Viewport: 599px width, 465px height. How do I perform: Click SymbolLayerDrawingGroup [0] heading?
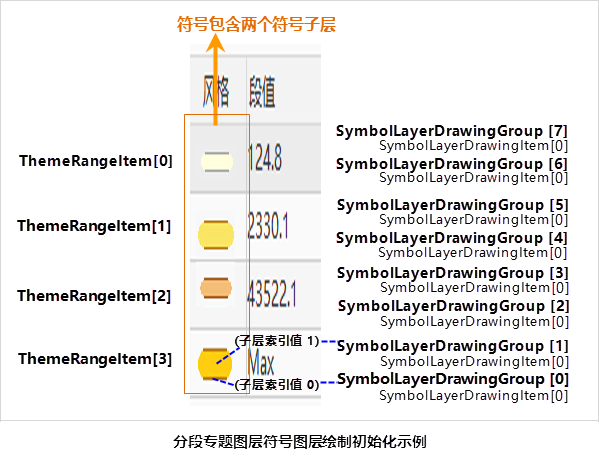click(x=453, y=379)
